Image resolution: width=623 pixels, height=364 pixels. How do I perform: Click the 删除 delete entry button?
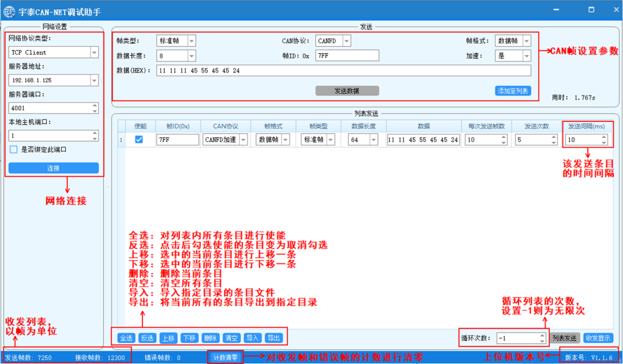coord(210,338)
